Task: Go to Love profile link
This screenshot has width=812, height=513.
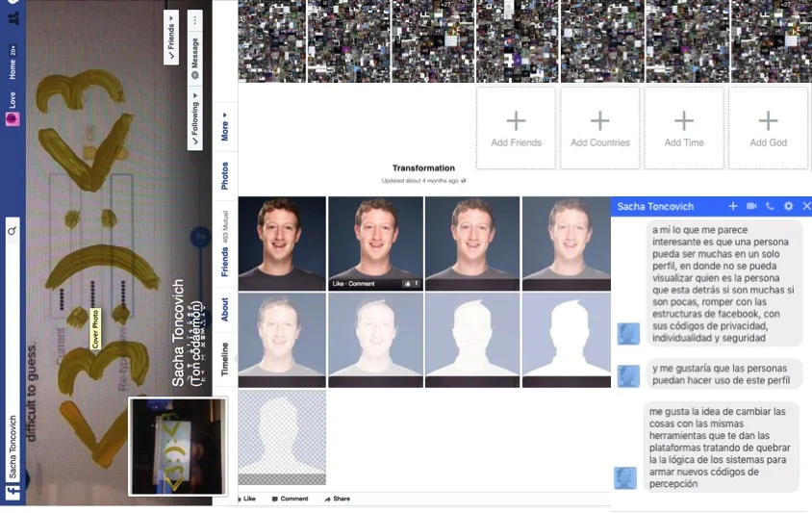Action: [13, 99]
